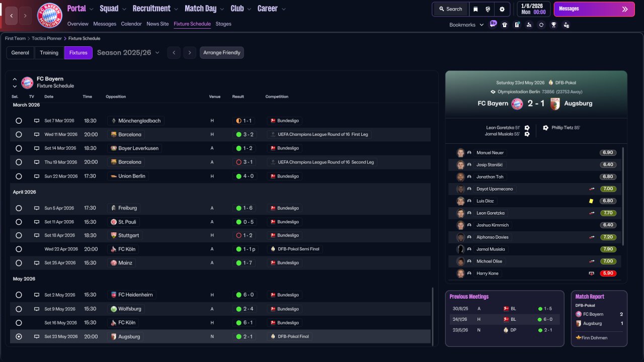
Task: Open the Calendar sub-menu item
Action: click(131, 24)
